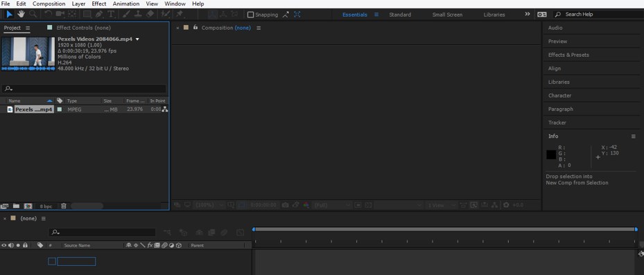The width and height of the screenshot is (644, 275).
Task: Open the 1 View layout dropdown
Action: click(442, 205)
